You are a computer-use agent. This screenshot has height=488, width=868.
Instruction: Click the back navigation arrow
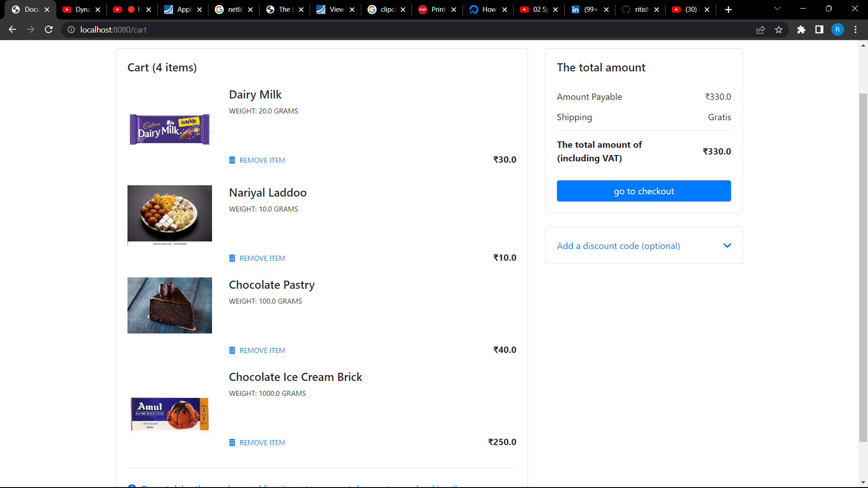click(x=12, y=29)
